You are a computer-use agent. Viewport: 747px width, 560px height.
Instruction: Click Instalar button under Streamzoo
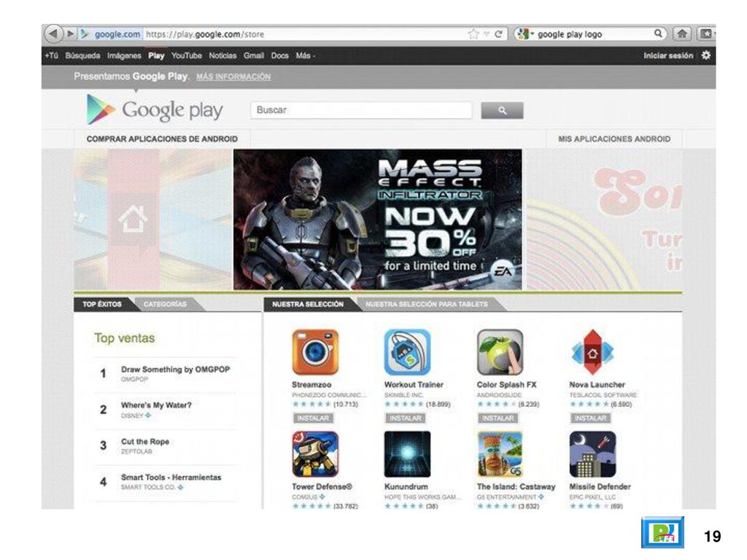[313, 418]
